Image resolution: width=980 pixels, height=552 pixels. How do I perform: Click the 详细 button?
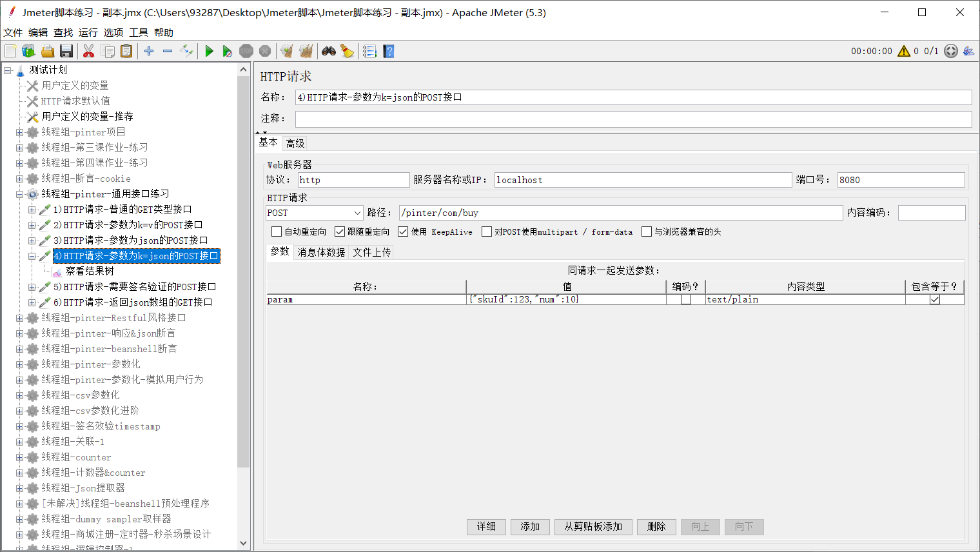tap(486, 527)
